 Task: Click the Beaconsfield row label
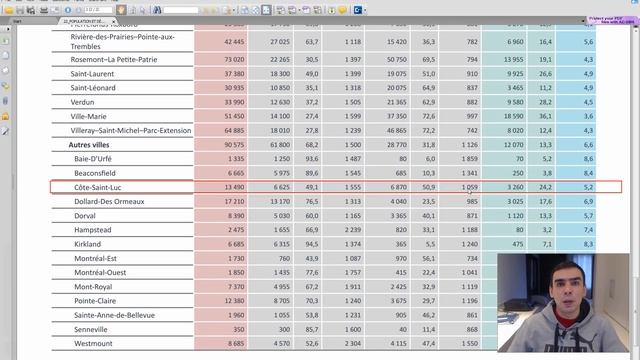(95, 173)
